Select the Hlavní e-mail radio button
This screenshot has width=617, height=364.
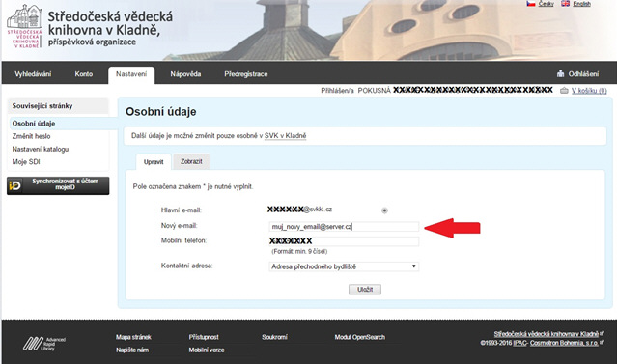tap(384, 210)
